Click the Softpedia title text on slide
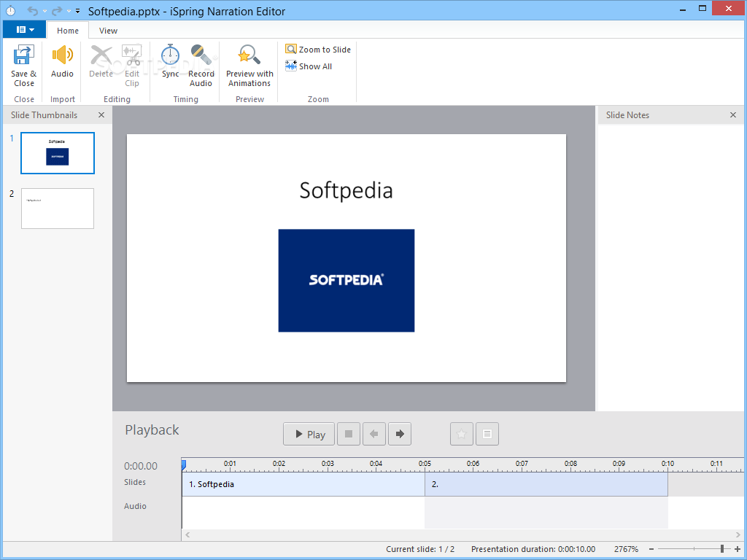This screenshot has height=560, width=747. click(347, 190)
